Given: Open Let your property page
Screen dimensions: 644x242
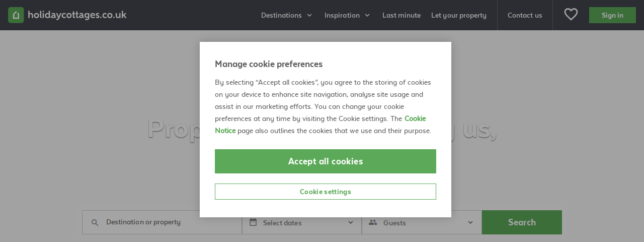Looking at the screenshot, I should 459,15.
